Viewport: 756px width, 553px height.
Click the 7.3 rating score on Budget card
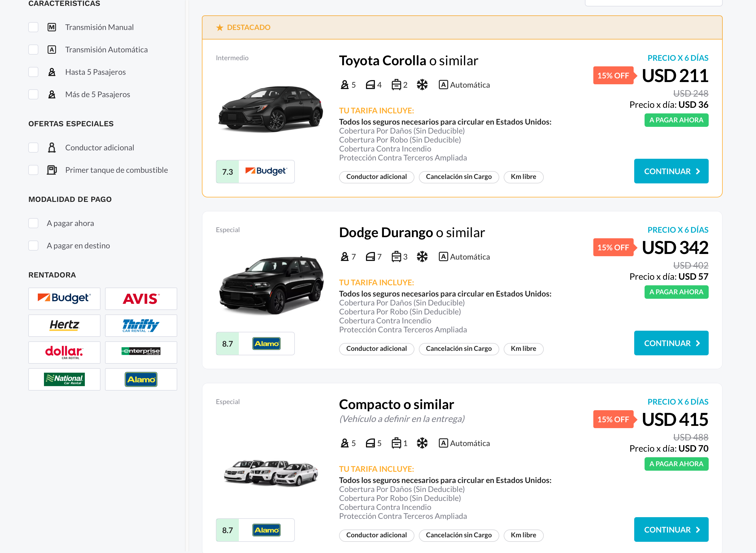point(228,172)
